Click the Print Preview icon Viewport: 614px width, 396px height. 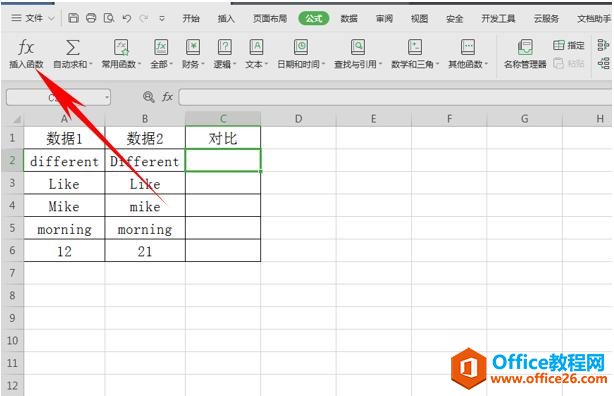pos(109,18)
